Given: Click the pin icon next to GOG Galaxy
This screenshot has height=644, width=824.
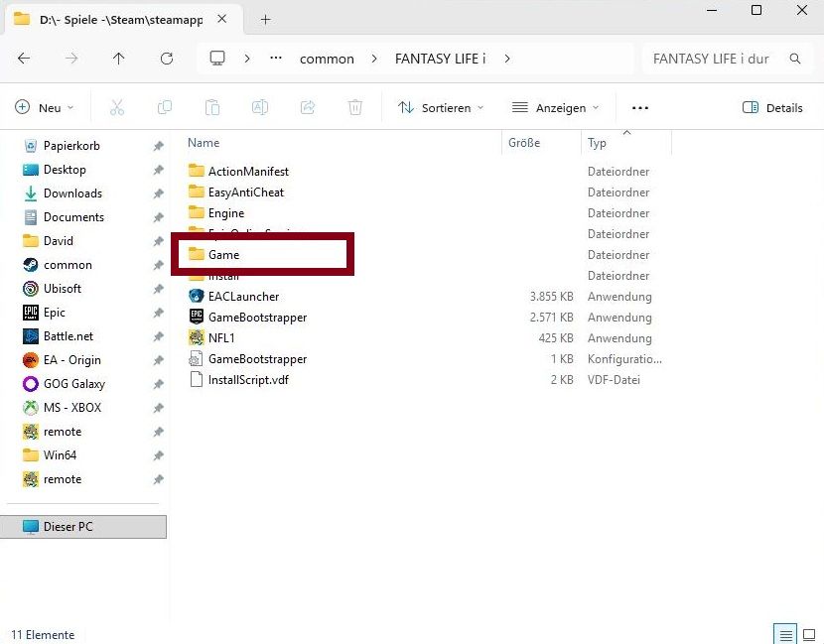Looking at the screenshot, I should (x=158, y=384).
